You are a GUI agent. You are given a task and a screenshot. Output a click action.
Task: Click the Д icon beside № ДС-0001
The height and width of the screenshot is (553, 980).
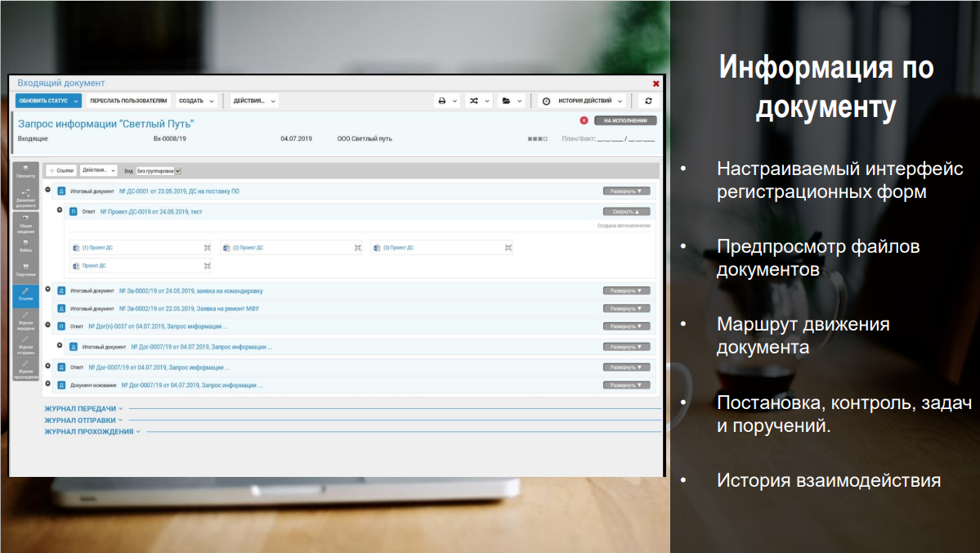pos(61,191)
